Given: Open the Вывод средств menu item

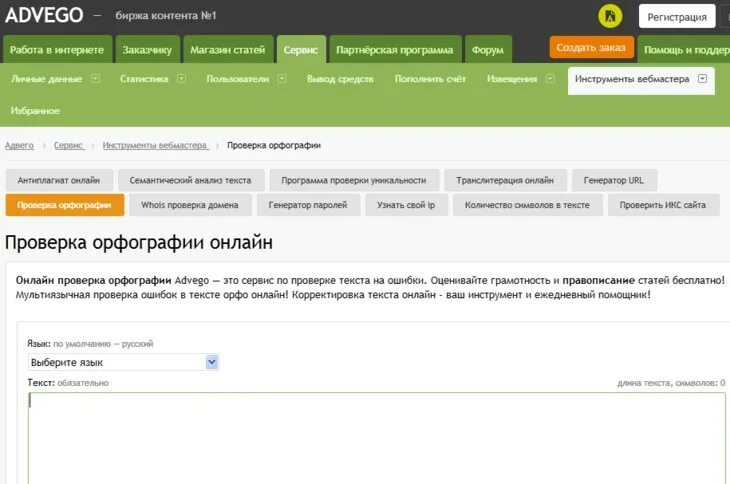Looking at the screenshot, I should point(340,79).
